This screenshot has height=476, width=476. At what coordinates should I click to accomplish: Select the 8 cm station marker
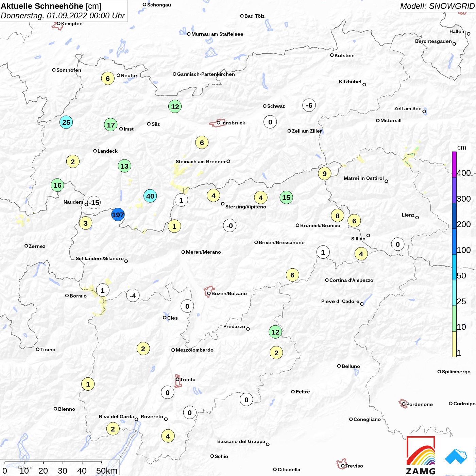point(338,216)
